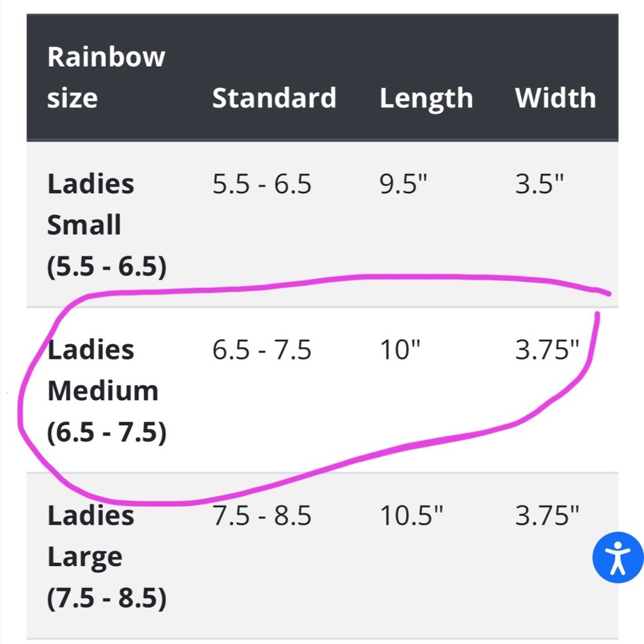Click the Width column header
The image size is (644, 644).
click(x=555, y=98)
